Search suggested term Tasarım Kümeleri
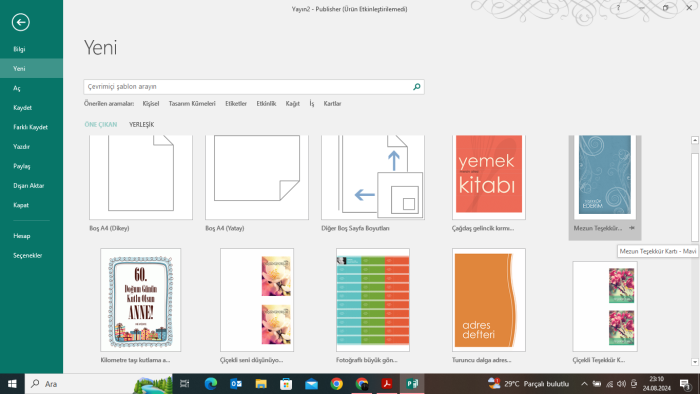Image resolution: width=700 pixels, height=394 pixels. pos(192,104)
